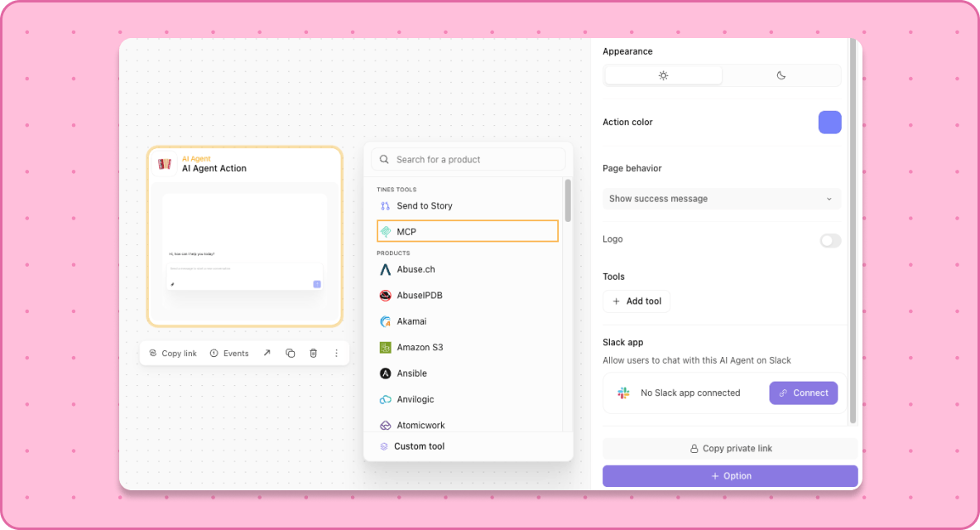
Task: Open the three-dot more options menu
Action: coord(336,353)
